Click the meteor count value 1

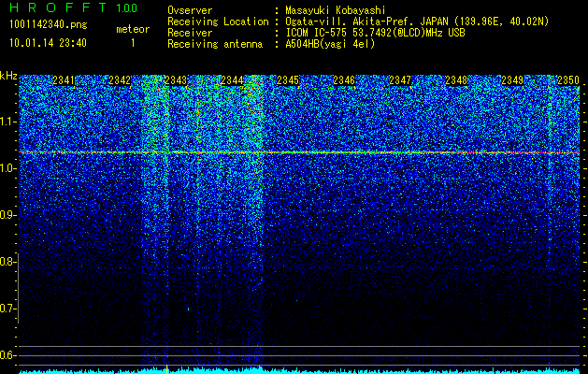[133, 43]
